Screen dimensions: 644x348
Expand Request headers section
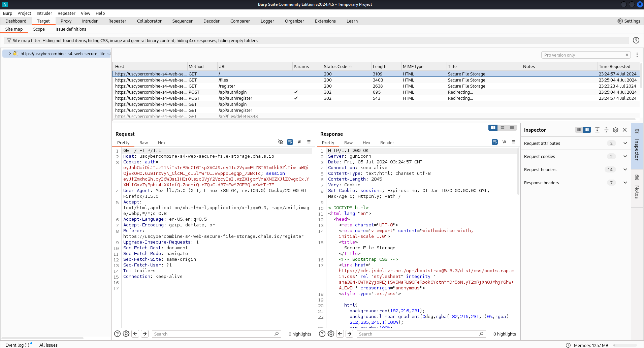(625, 169)
